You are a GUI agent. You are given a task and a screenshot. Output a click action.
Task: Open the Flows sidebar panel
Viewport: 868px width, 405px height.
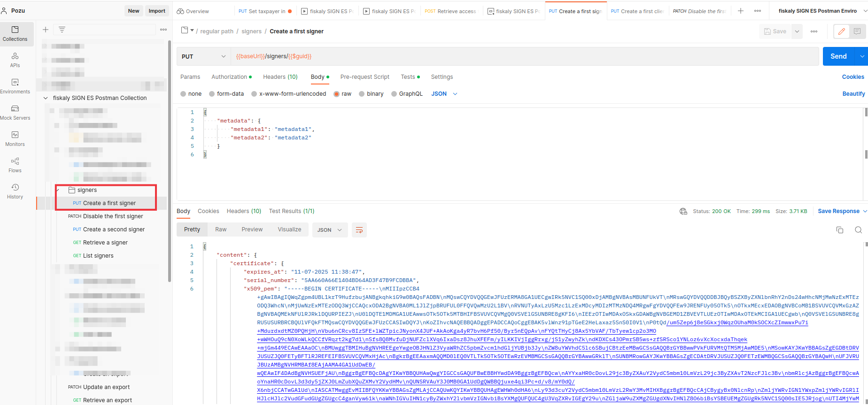pyautogui.click(x=15, y=165)
